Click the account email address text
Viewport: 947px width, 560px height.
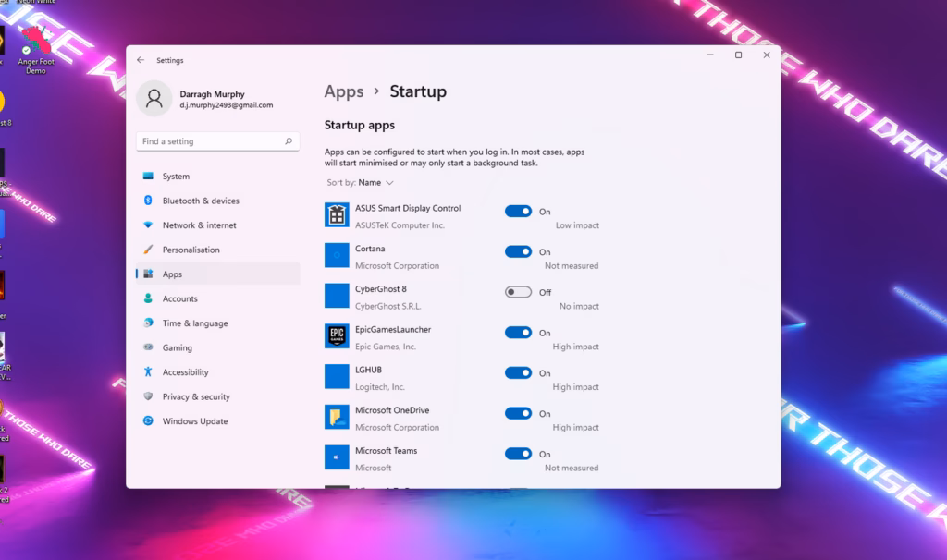(x=226, y=105)
